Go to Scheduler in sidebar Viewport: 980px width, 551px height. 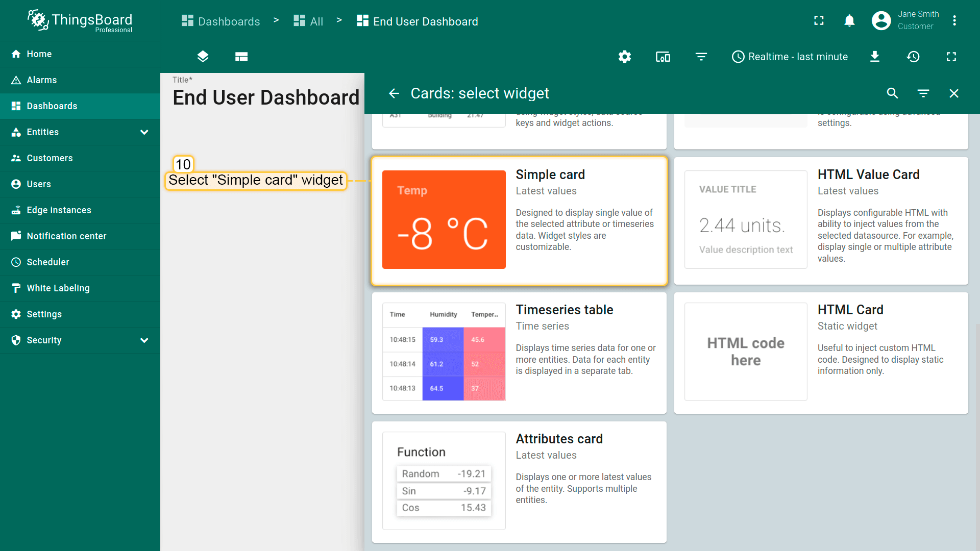tap(48, 262)
